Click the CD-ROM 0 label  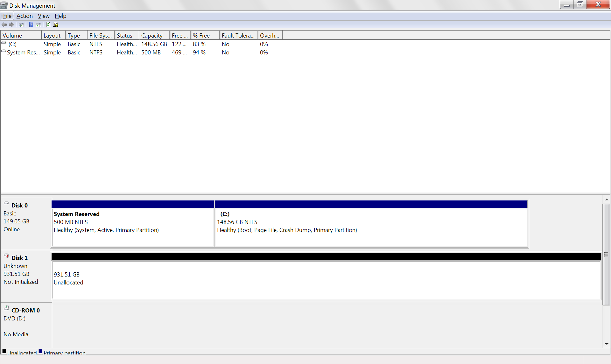[x=25, y=311]
